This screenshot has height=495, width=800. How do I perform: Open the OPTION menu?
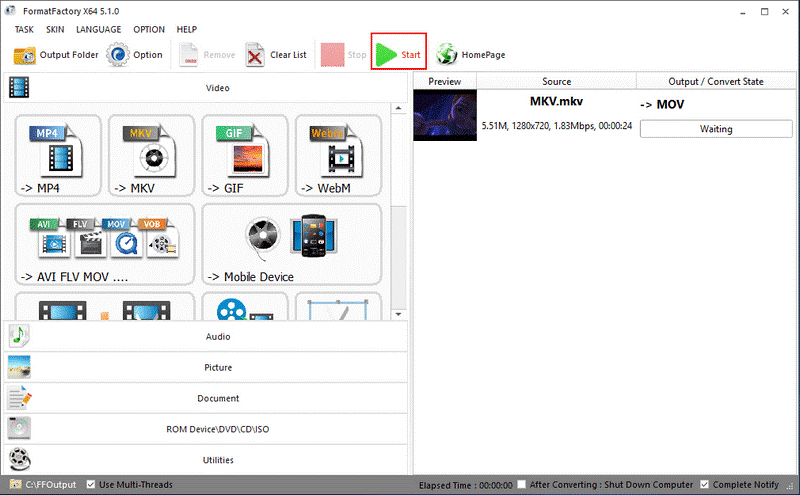149,30
